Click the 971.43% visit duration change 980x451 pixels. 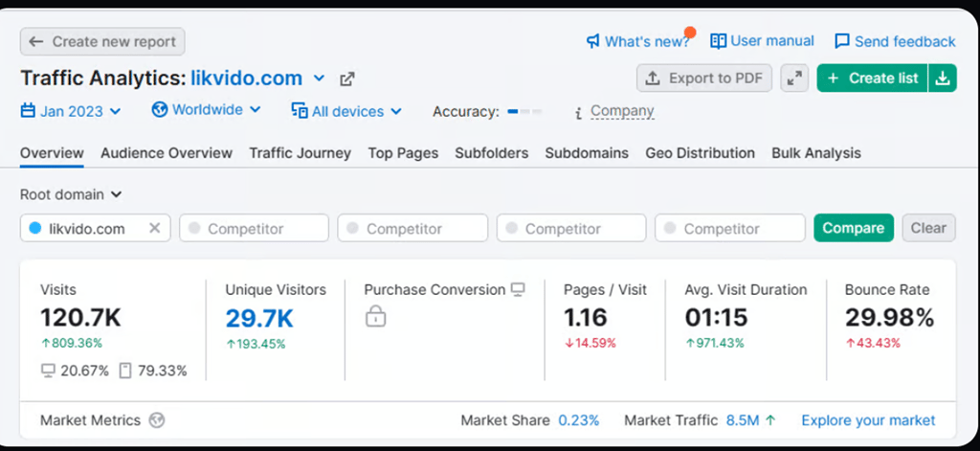point(715,343)
